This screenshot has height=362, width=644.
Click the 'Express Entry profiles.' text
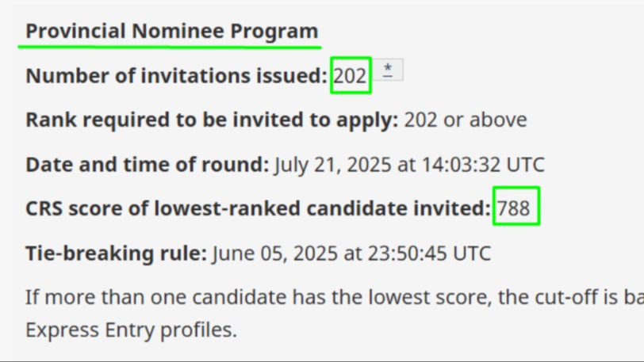132,330
